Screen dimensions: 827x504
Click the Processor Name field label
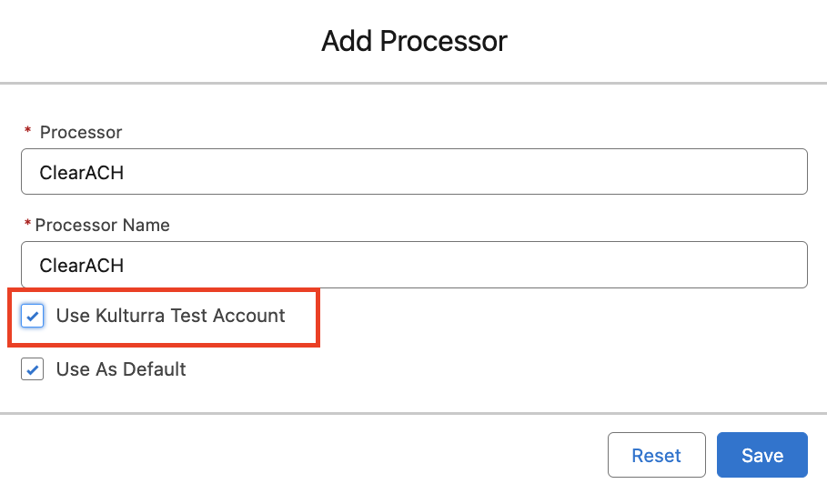point(102,225)
